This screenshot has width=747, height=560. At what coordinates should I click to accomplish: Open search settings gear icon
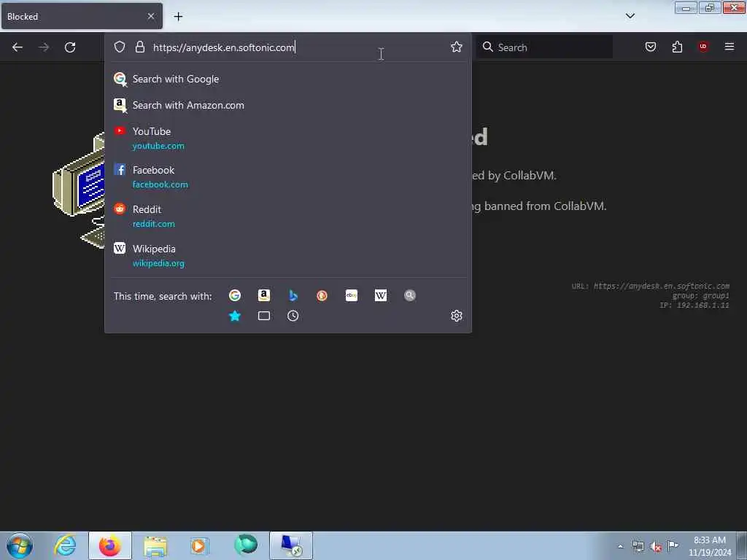pyautogui.click(x=457, y=316)
